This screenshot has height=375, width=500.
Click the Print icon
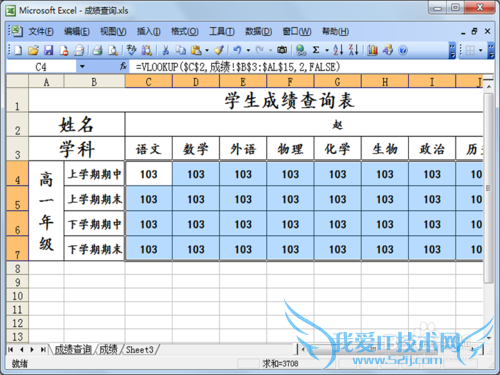pos(98,50)
